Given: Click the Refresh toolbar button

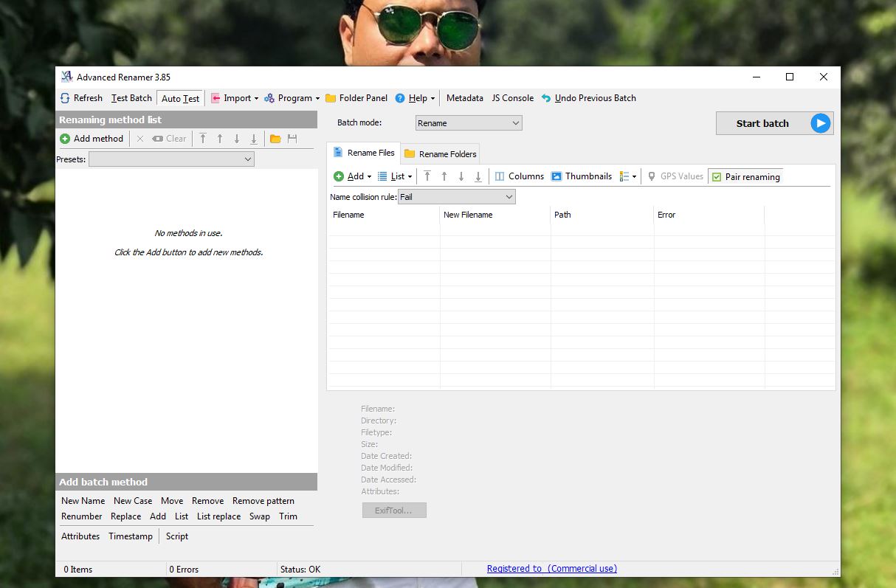Looking at the screenshot, I should [x=81, y=98].
